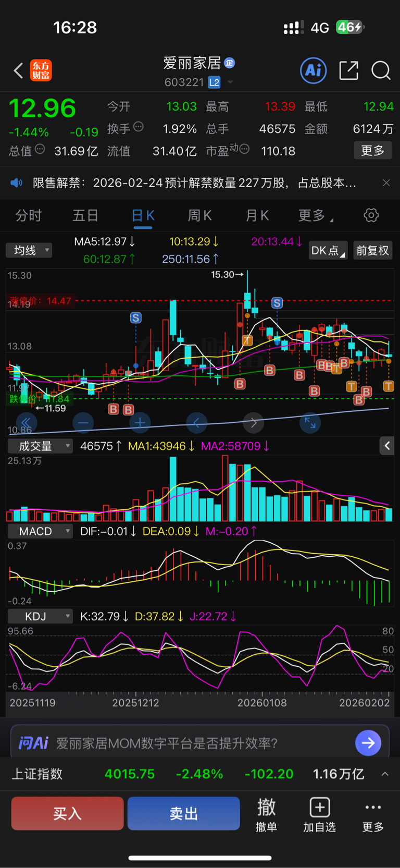Tap stock code 603221
The width and height of the screenshot is (400, 868).
click(x=184, y=82)
